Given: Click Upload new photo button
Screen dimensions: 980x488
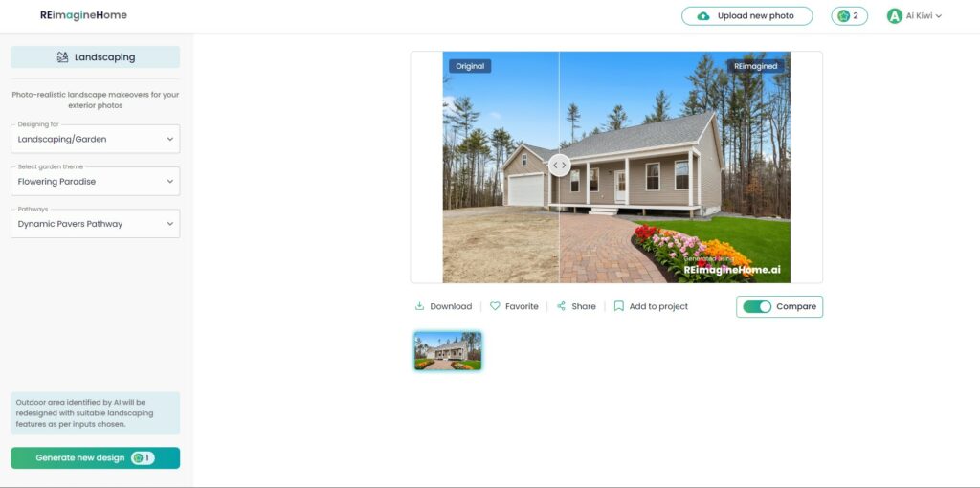Looking at the screenshot, I should (746, 16).
